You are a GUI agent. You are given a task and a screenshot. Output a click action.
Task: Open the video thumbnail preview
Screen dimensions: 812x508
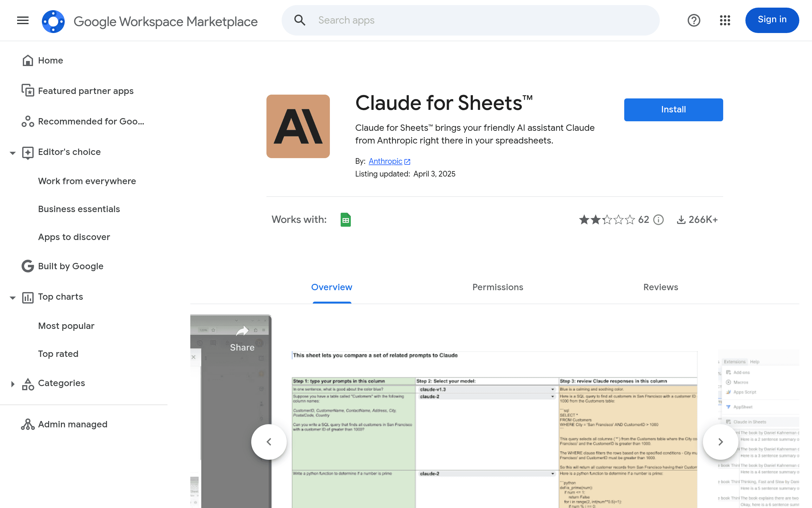point(231,411)
